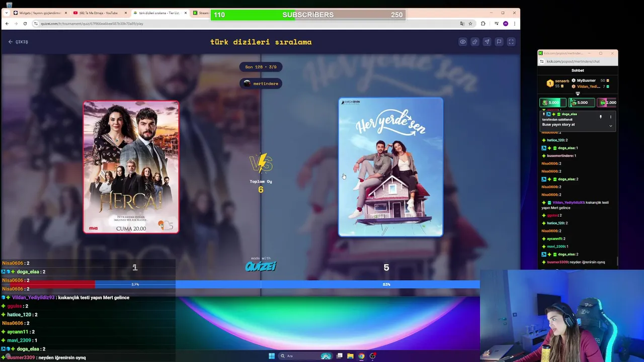Open the Chrome profile avatar
Screen dimensions: 644x362
[x=505, y=24]
